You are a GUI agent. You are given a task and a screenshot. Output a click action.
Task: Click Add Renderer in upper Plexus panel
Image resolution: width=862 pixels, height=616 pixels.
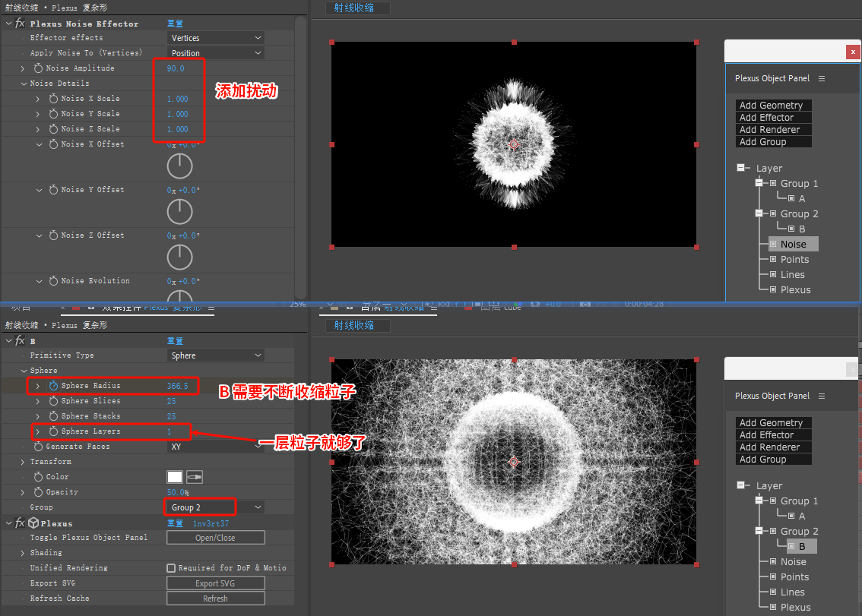774,129
